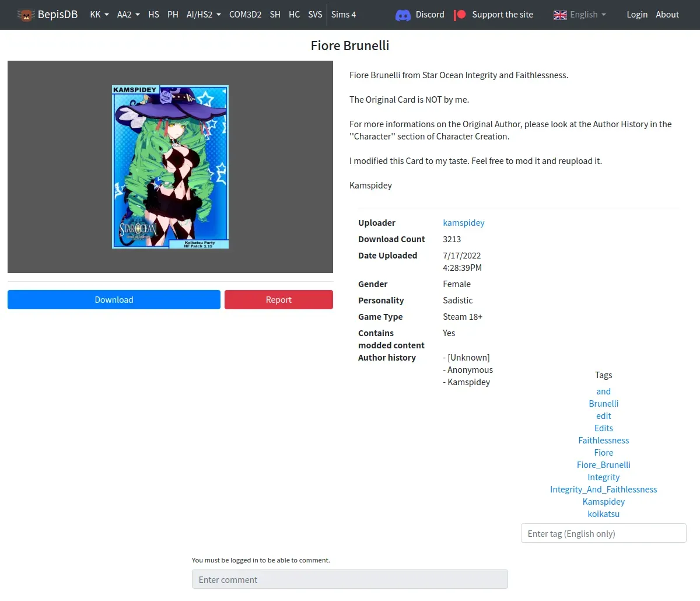Click the Sadistic personality value

tap(458, 300)
